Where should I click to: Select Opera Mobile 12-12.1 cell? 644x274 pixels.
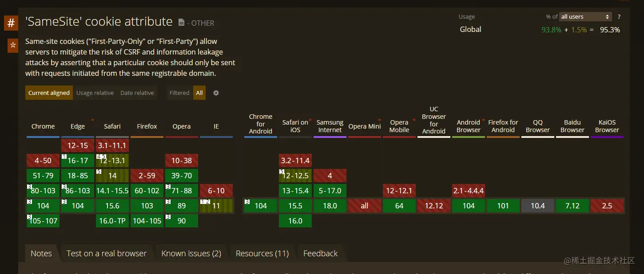(x=399, y=191)
